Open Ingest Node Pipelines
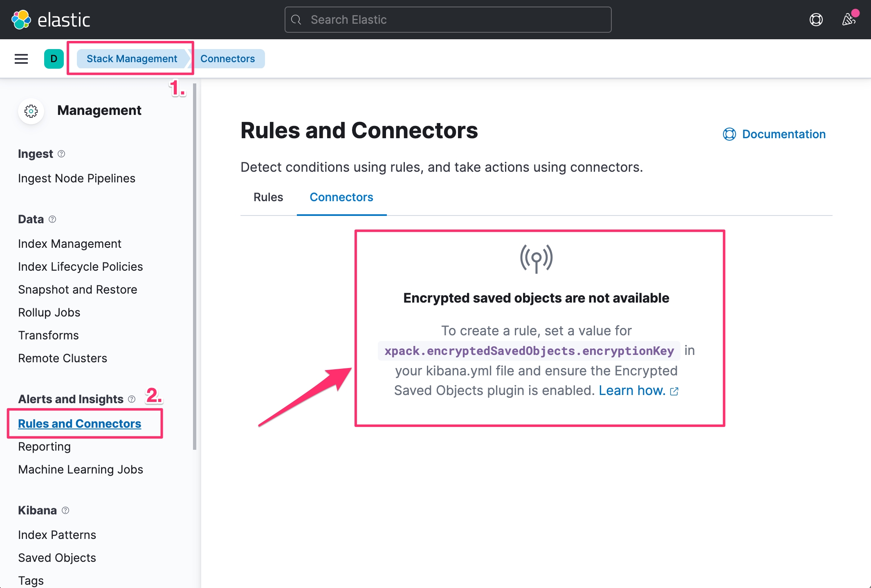The image size is (871, 588). coord(77,178)
